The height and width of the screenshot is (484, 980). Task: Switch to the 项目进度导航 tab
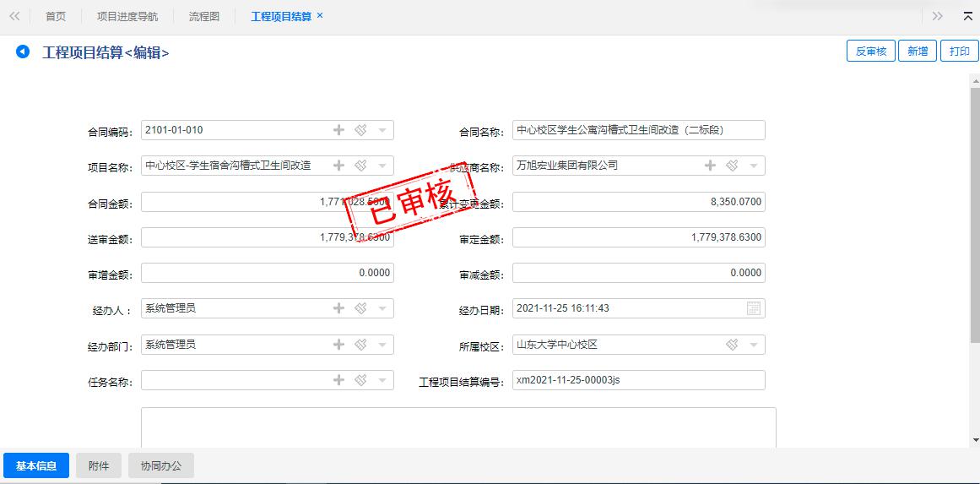(x=127, y=17)
